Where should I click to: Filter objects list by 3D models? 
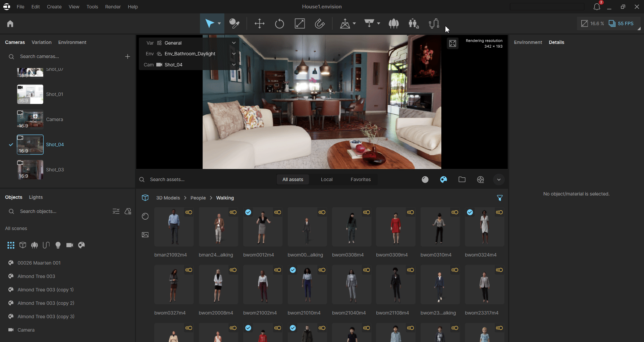(x=23, y=245)
